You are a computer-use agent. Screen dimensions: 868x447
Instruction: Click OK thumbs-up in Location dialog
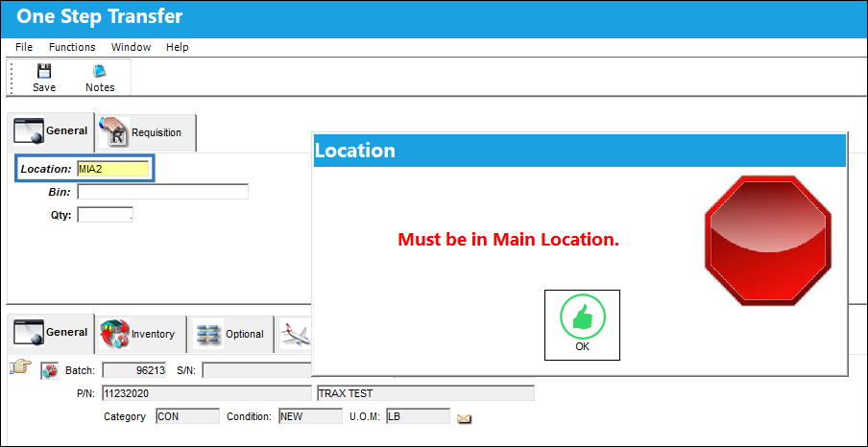click(583, 325)
